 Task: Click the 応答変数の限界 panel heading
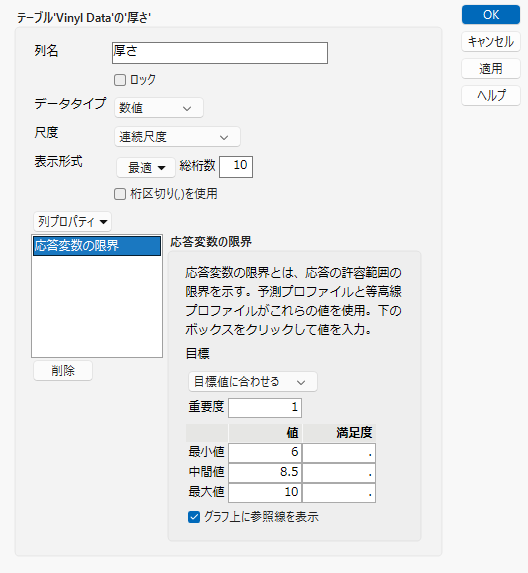tap(211, 242)
